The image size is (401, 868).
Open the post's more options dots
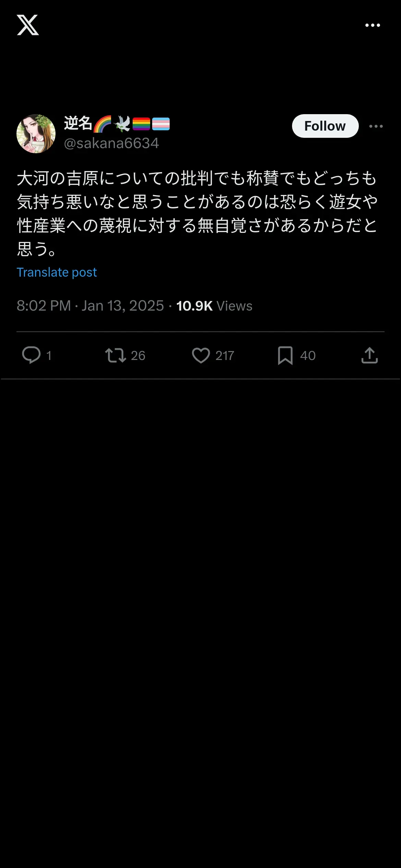click(376, 126)
